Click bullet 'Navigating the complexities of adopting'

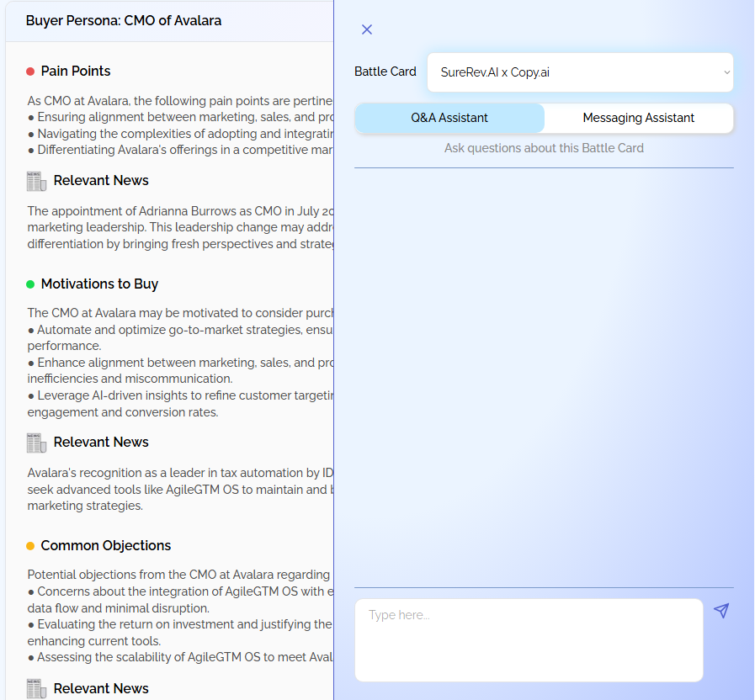pos(181,134)
